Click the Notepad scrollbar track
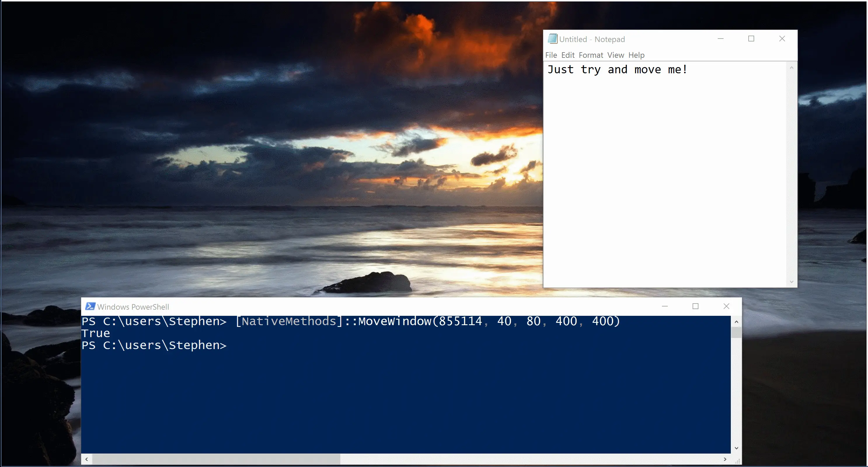The height and width of the screenshot is (467, 868). point(792,172)
